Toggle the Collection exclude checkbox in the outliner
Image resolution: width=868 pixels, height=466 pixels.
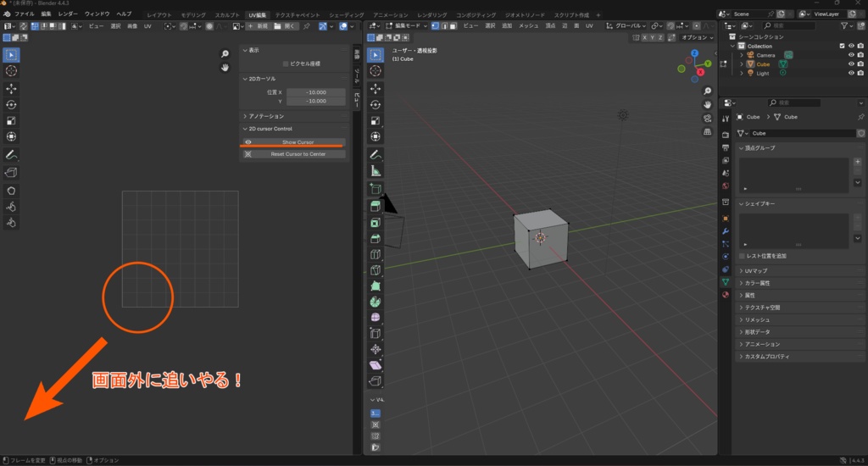(x=842, y=46)
